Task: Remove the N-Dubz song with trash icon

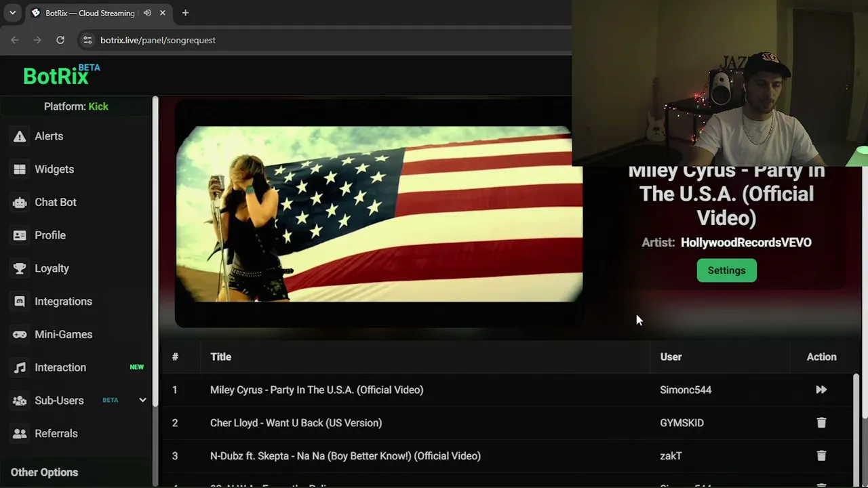Action: [821, 456]
